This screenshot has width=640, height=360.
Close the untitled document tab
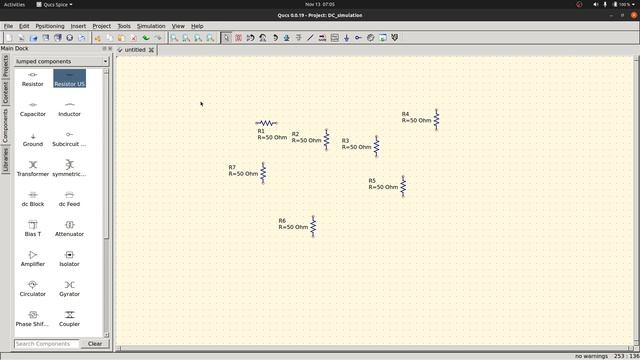tap(151, 50)
